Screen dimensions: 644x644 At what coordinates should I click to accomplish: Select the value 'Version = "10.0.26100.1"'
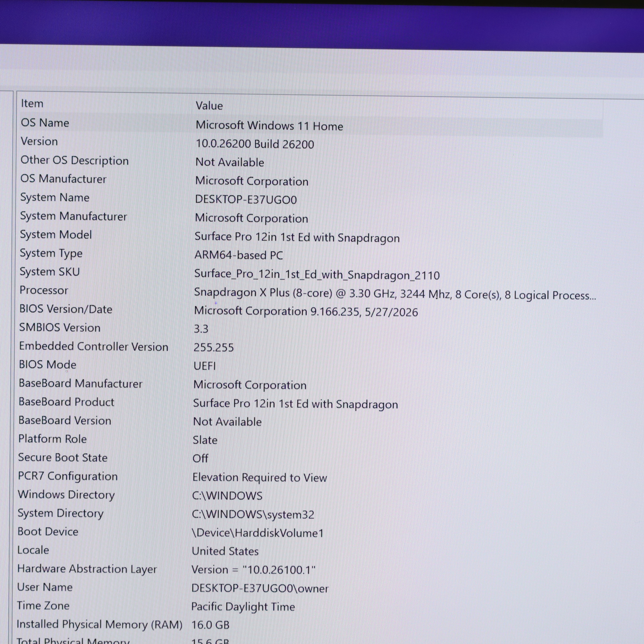tap(254, 570)
